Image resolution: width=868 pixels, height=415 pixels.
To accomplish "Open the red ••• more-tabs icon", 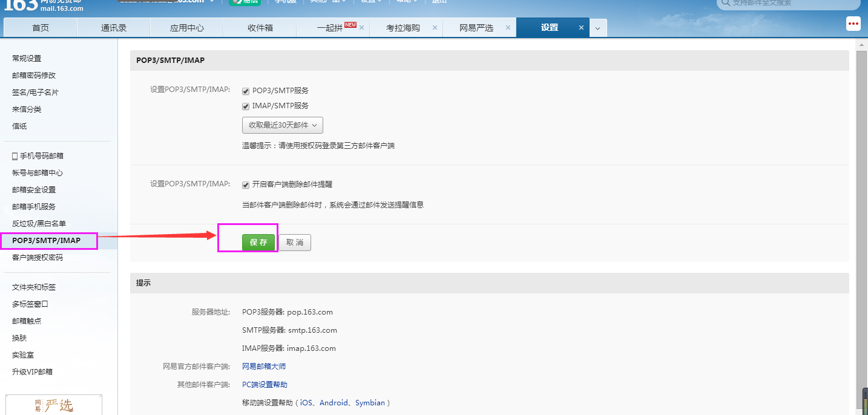I will pyautogui.click(x=853, y=24).
